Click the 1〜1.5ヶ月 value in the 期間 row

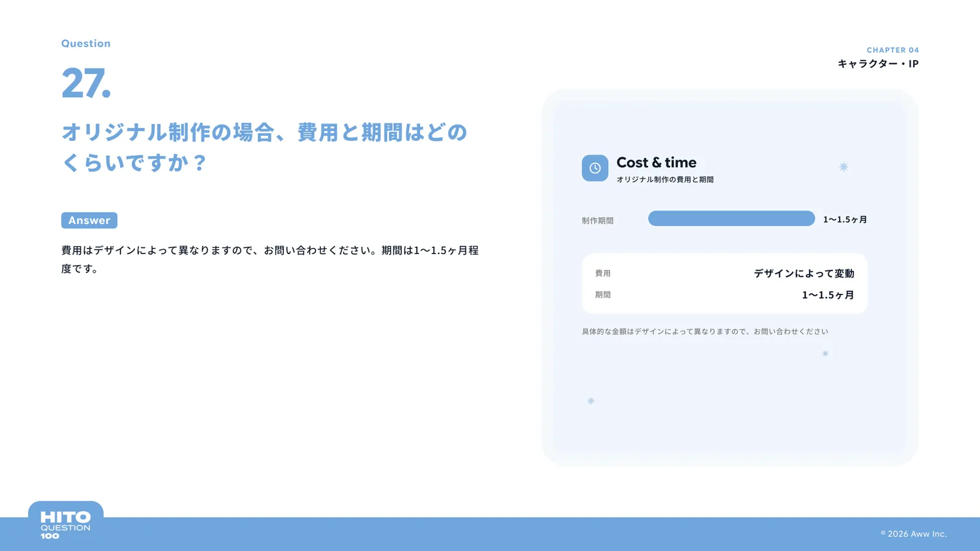tap(828, 294)
